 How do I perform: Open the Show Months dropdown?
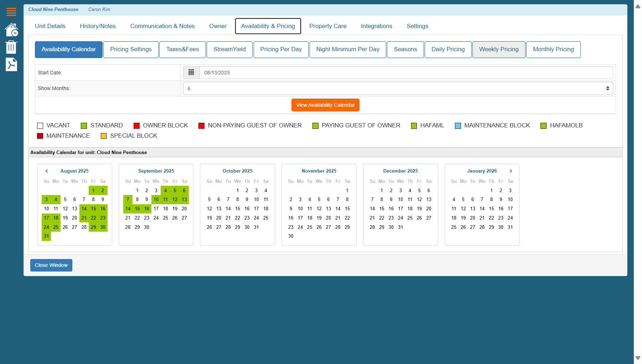click(x=398, y=89)
